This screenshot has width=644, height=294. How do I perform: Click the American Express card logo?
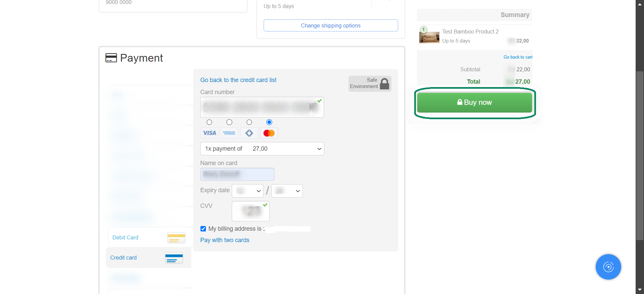229,133
